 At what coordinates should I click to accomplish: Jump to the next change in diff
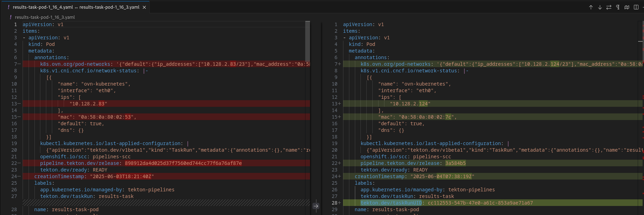600,7
